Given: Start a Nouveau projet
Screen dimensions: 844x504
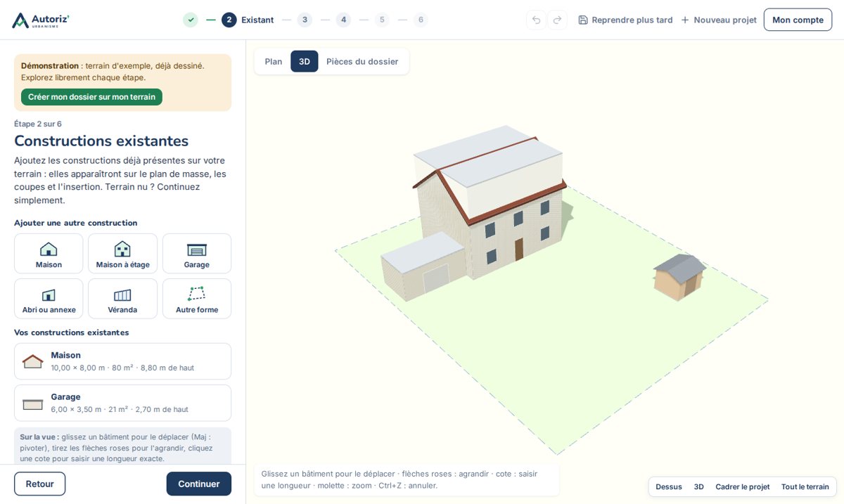Looking at the screenshot, I should 719,20.
